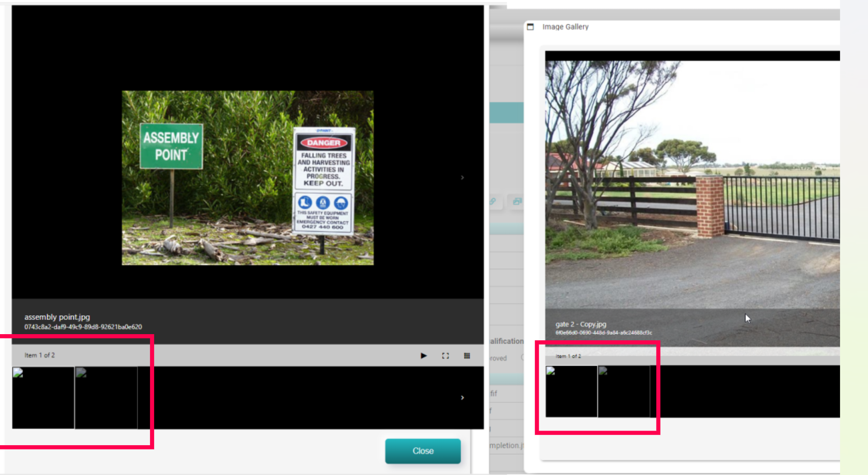This screenshot has height=475, width=868.
Task: Select the first thumbnail in the assembly point gallery
Action: click(x=43, y=397)
